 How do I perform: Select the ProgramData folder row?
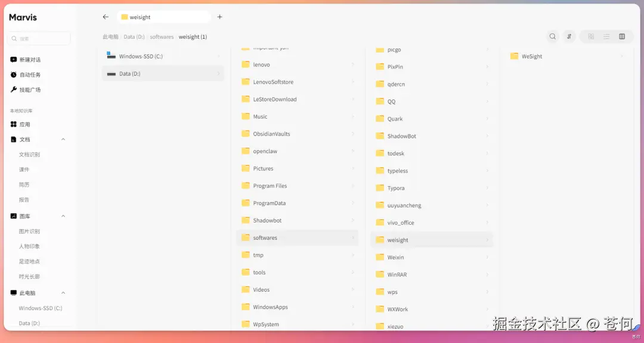pyautogui.click(x=298, y=203)
